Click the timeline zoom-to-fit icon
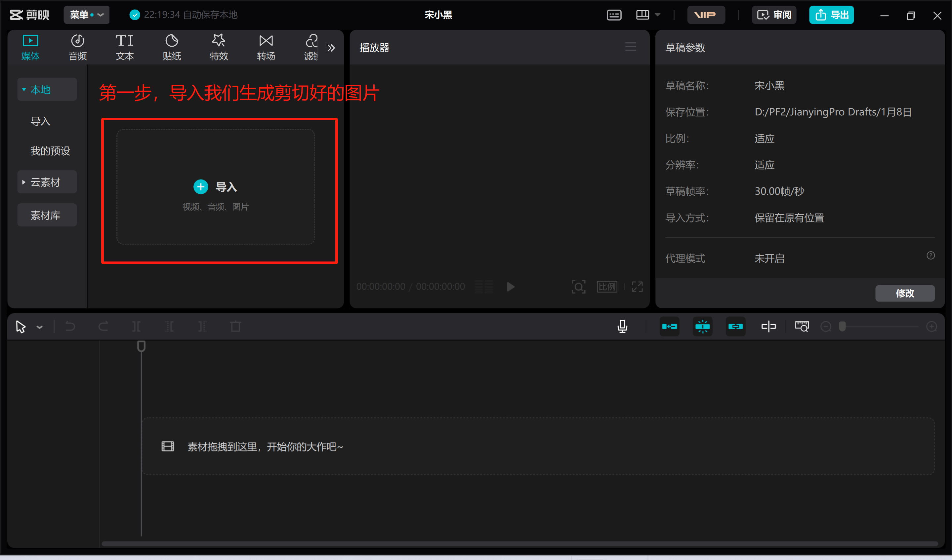The height and width of the screenshot is (560, 952). 802,327
